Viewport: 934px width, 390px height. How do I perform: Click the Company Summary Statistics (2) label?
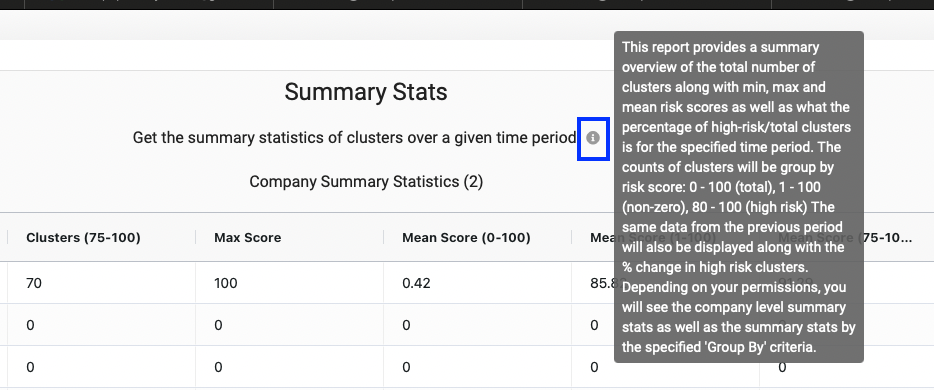pos(366,182)
